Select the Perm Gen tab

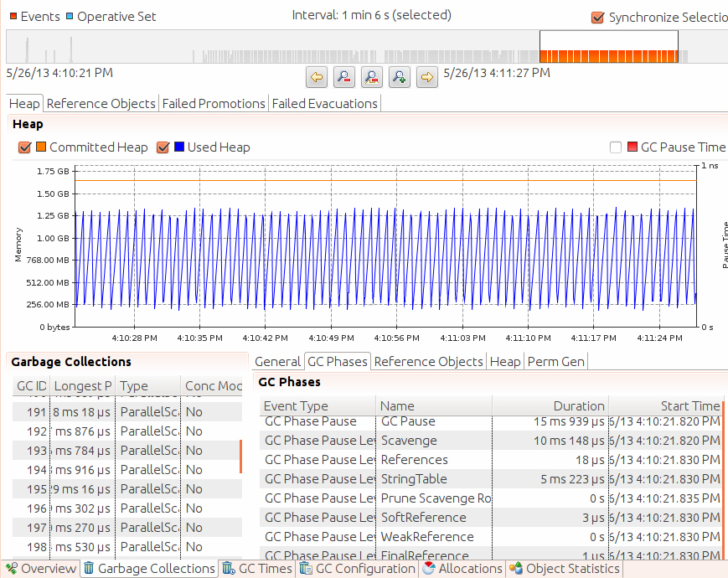(555, 362)
